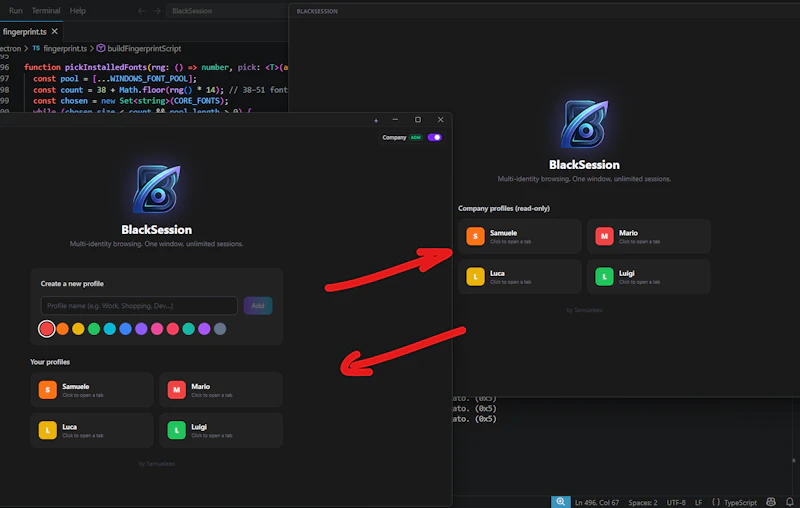Change the UTF-8 file encoding

(676, 502)
